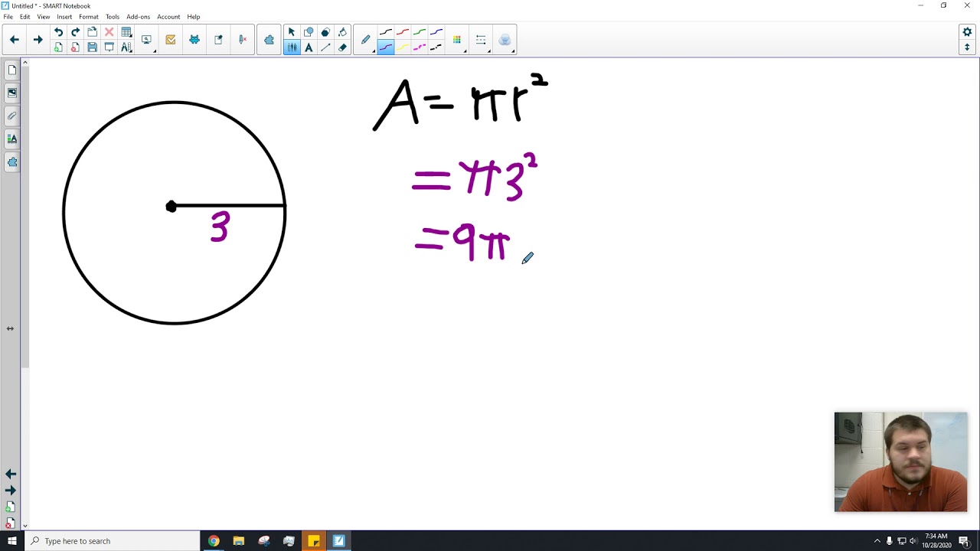Click the taskbar search box
Screen dimensions: 980x551
click(112, 541)
